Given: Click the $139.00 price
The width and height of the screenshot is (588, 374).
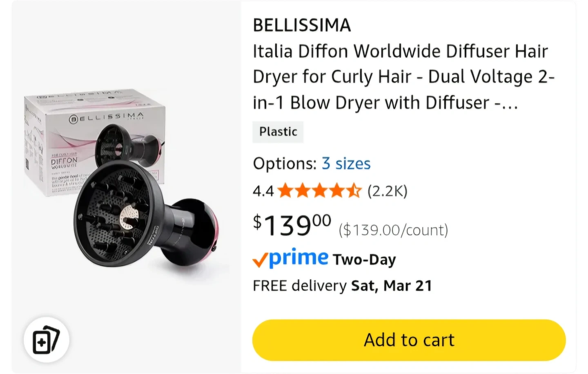Looking at the screenshot, I should click(x=292, y=225).
